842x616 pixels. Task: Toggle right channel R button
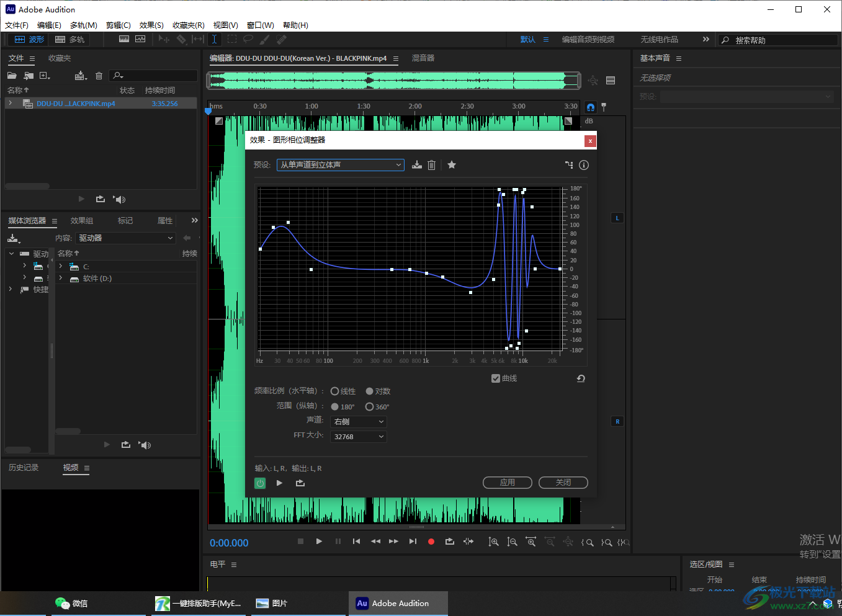[617, 422]
